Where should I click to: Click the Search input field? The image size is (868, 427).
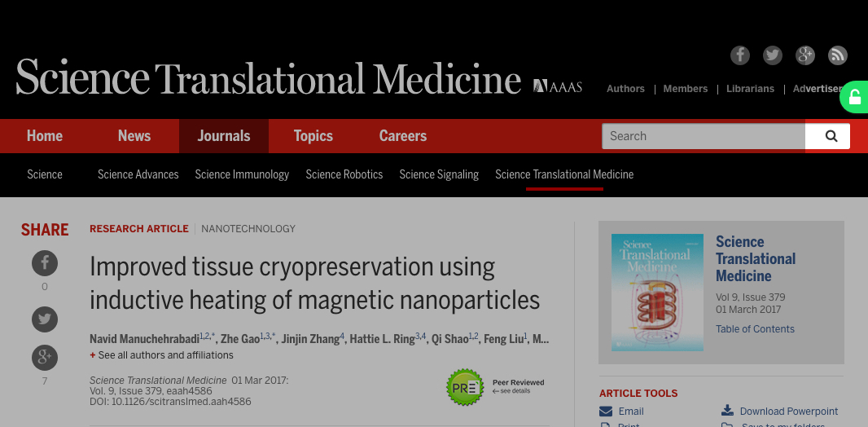click(704, 136)
